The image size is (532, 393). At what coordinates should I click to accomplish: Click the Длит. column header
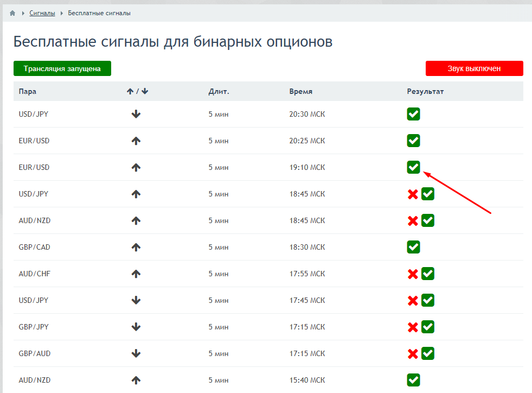pyautogui.click(x=219, y=91)
